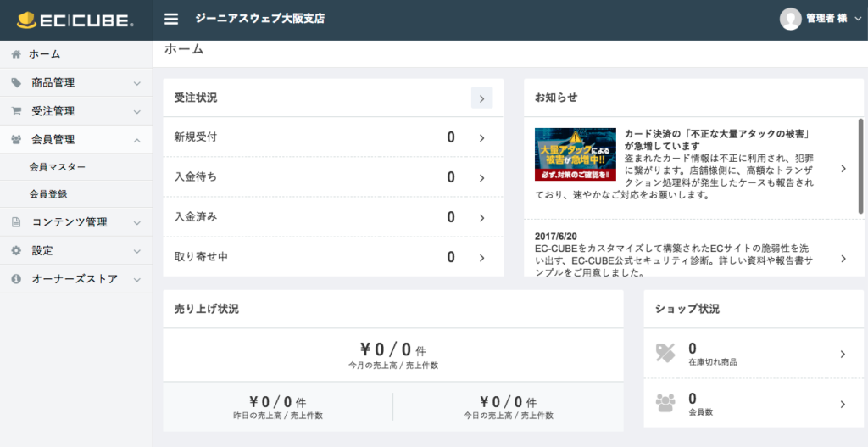Click the home icon in sidebar
Image resolution: width=868 pixels, height=447 pixels.
click(15, 54)
